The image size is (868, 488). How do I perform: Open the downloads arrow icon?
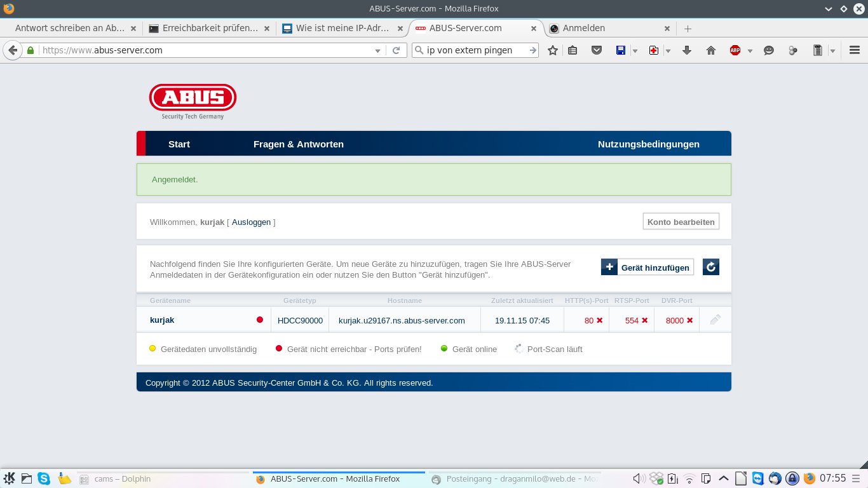coord(686,50)
